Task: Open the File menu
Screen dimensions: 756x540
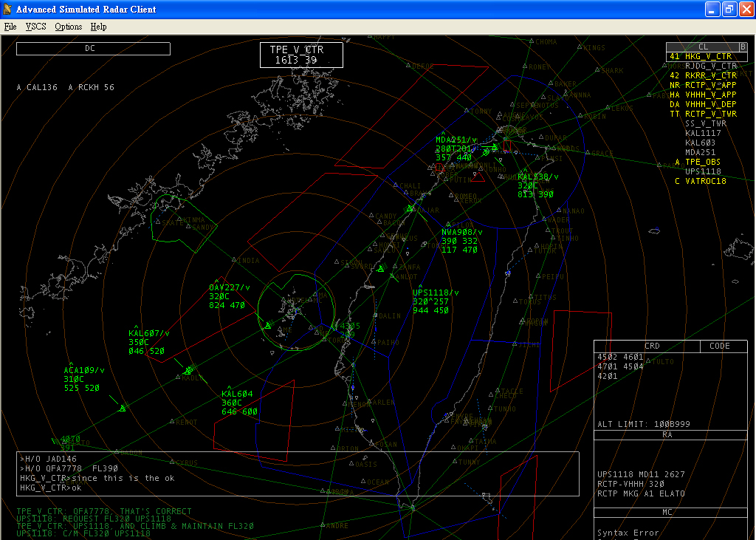Action: click(x=10, y=27)
